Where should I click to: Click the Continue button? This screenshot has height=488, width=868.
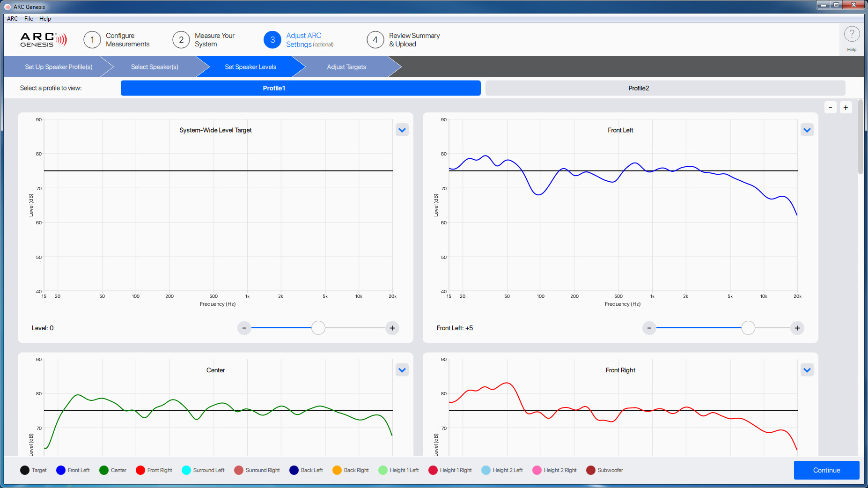click(x=827, y=470)
